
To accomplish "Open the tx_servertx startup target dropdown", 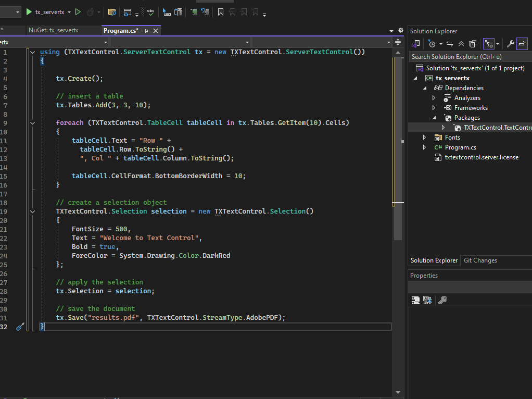I will tap(69, 12).
